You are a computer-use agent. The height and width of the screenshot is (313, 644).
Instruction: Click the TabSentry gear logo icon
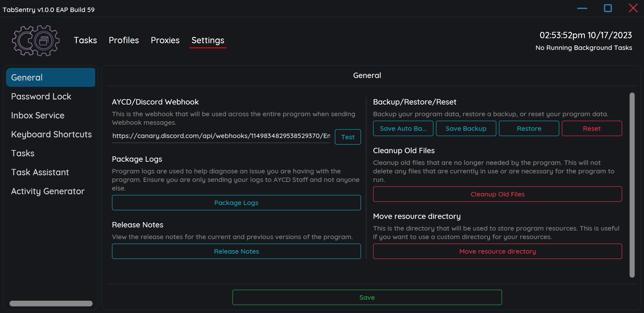(x=35, y=40)
